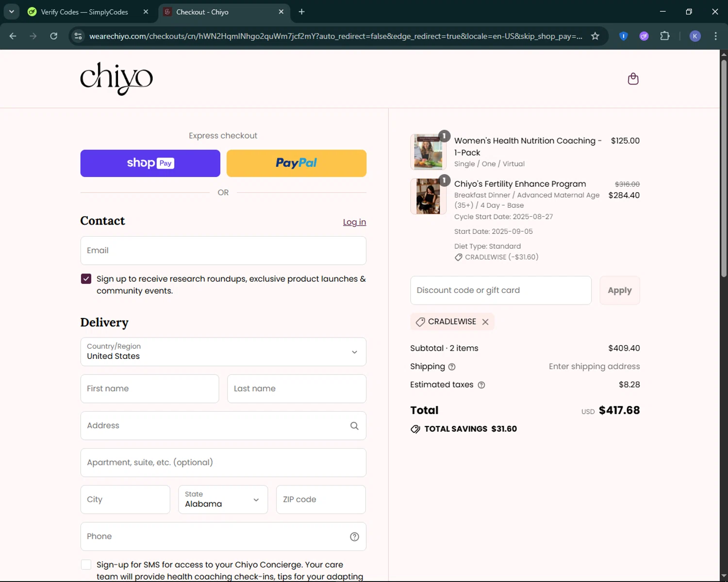Open the State dropdown showing Alabama
The height and width of the screenshot is (582, 728).
click(x=223, y=500)
